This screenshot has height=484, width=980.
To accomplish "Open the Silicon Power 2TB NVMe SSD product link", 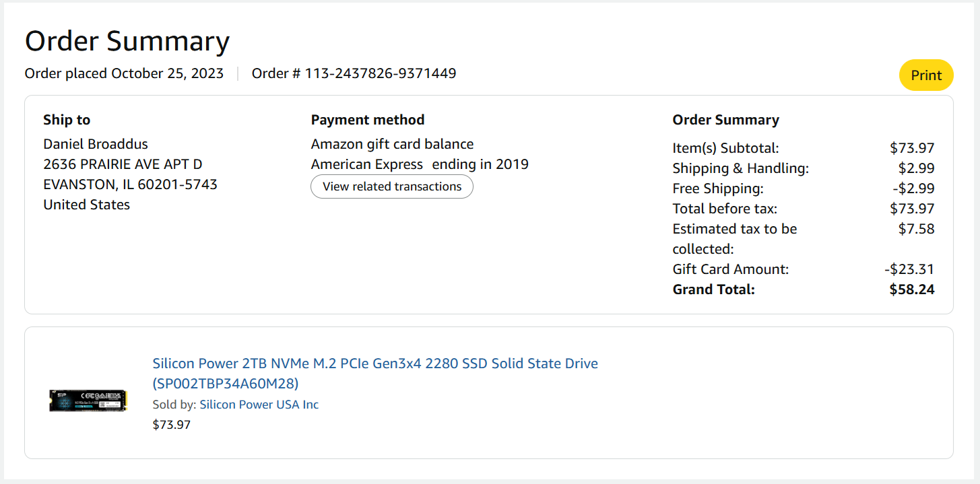I will tap(374, 364).
